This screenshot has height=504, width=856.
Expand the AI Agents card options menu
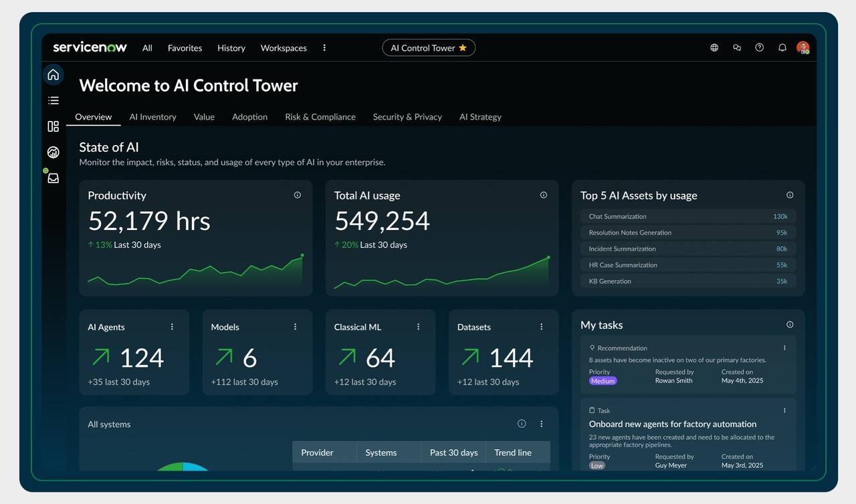[x=172, y=327]
